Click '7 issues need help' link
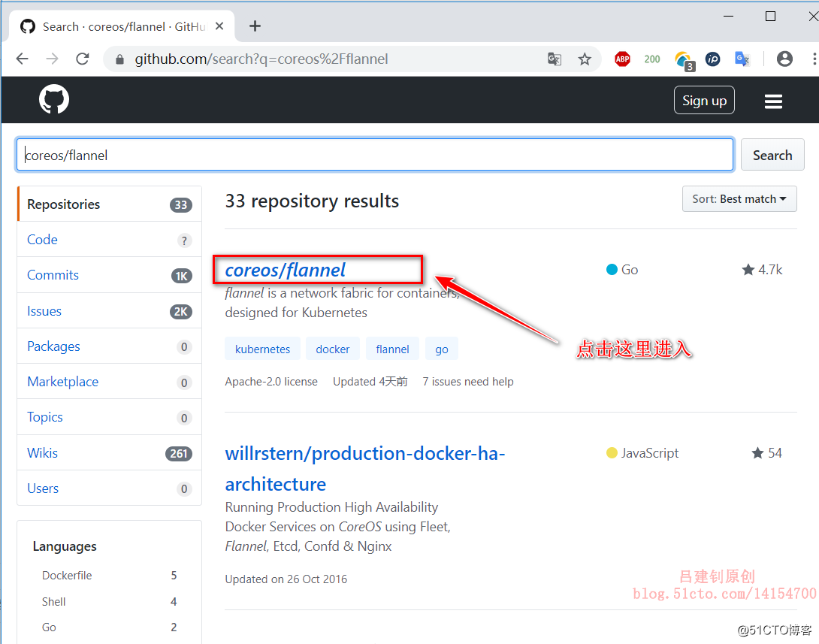The height and width of the screenshot is (644, 819). [x=468, y=382]
